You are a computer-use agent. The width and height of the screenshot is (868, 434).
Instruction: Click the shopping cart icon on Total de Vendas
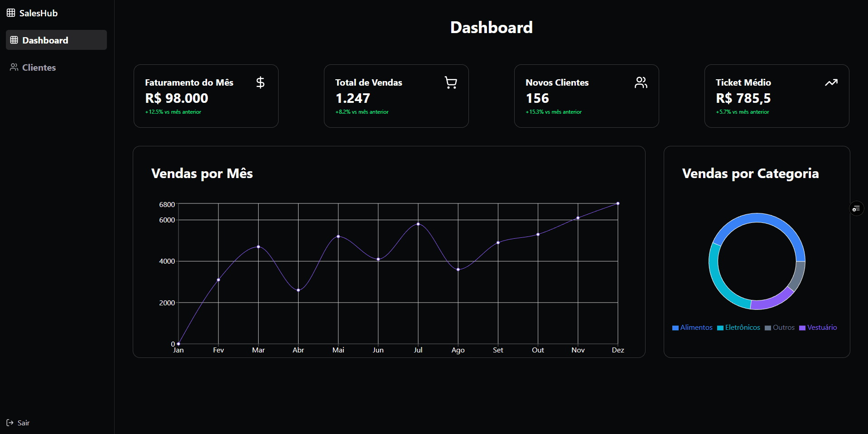click(x=451, y=82)
